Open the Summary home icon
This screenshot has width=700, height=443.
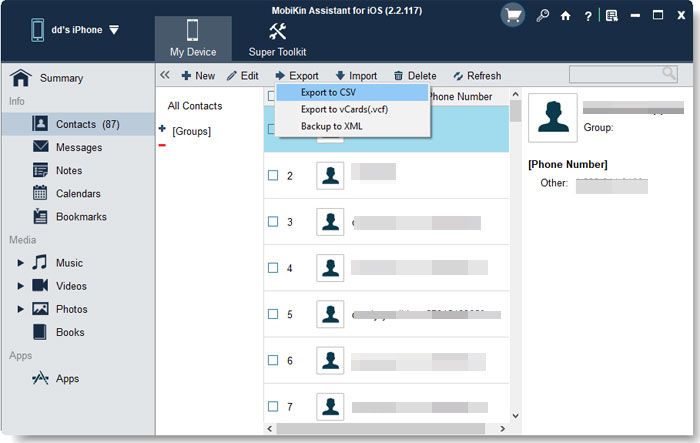pos(21,78)
